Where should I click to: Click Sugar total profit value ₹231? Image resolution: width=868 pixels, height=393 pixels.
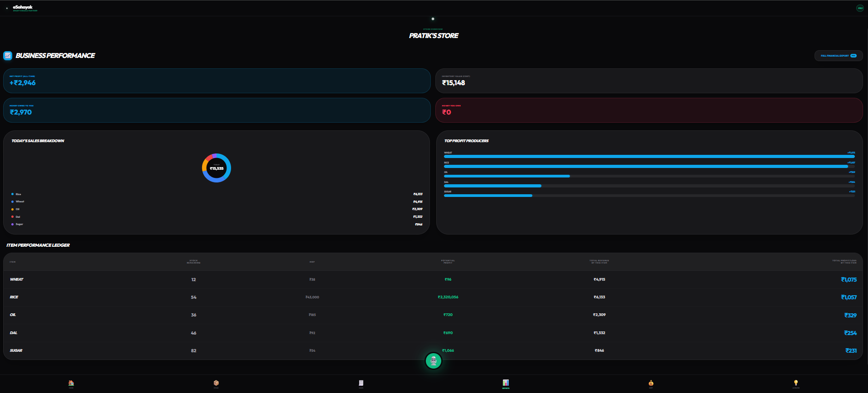tap(851, 350)
